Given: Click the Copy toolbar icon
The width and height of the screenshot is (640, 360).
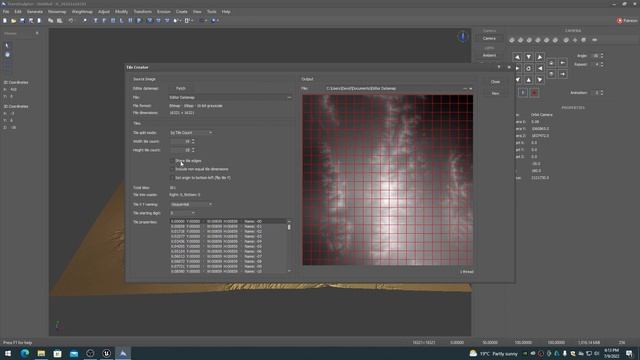Looking at the screenshot, I should (x=51, y=20).
